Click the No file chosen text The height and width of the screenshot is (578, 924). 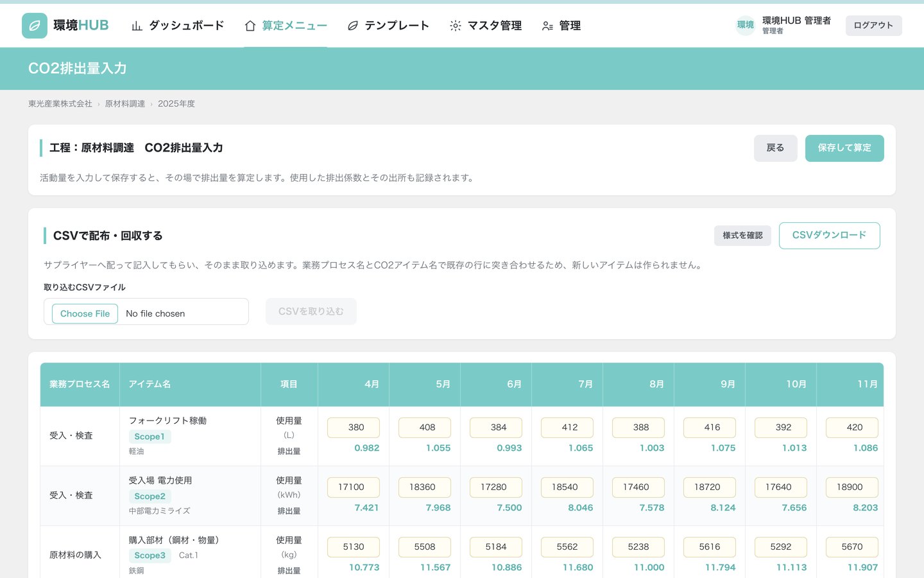pos(155,313)
